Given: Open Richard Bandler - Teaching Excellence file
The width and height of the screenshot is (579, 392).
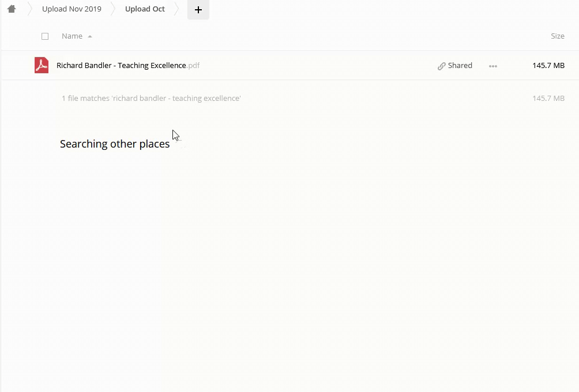Looking at the screenshot, I should tap(121, 66).
